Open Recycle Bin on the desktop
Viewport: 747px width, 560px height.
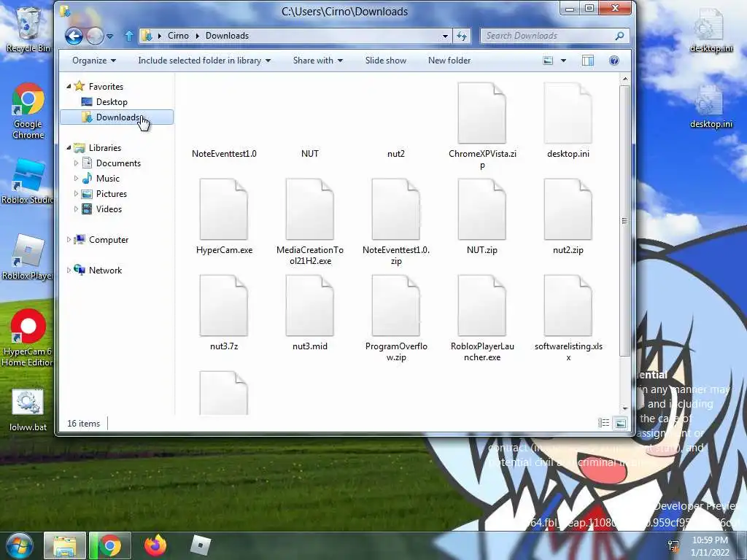pyautogui.click(x=27, y=30)
